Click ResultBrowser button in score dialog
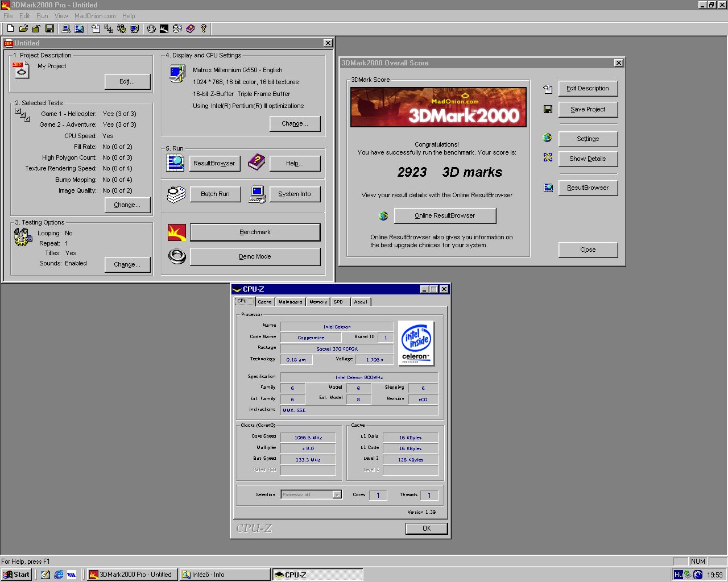 pyautogui.click(x=588, y=188)
